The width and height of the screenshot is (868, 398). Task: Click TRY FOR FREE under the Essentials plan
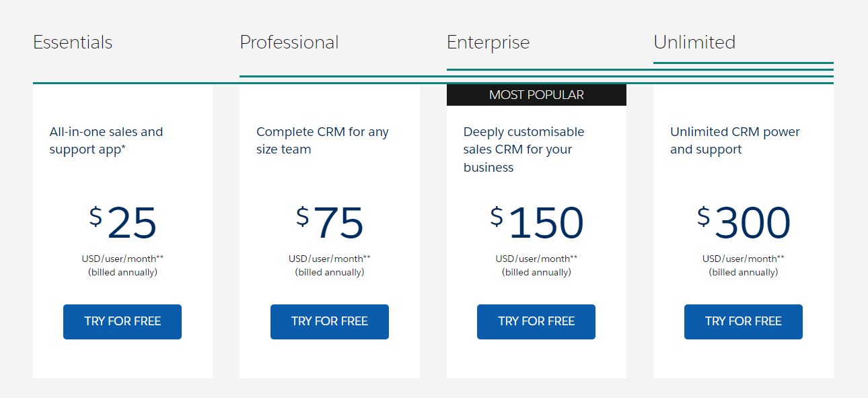click(122, 321)
